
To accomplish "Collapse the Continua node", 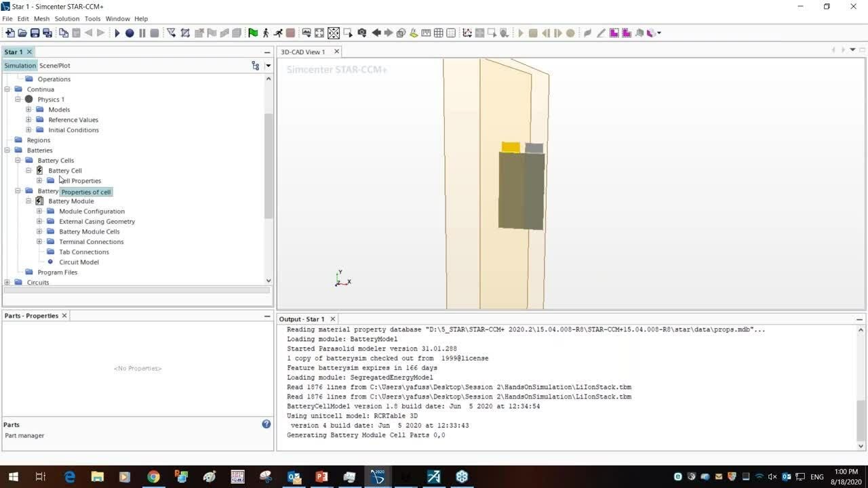I will [x=7, y=89].
